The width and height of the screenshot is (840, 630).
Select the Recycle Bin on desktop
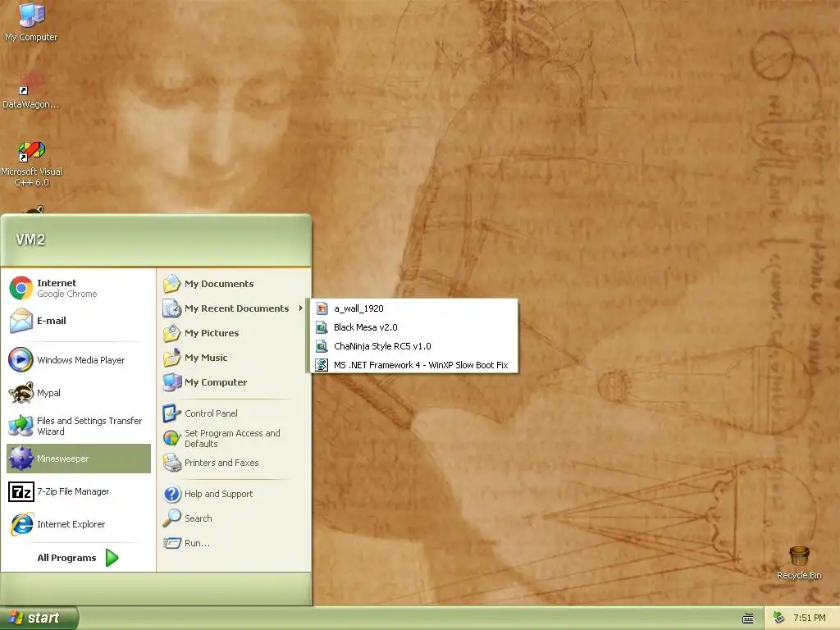point(799,563)
